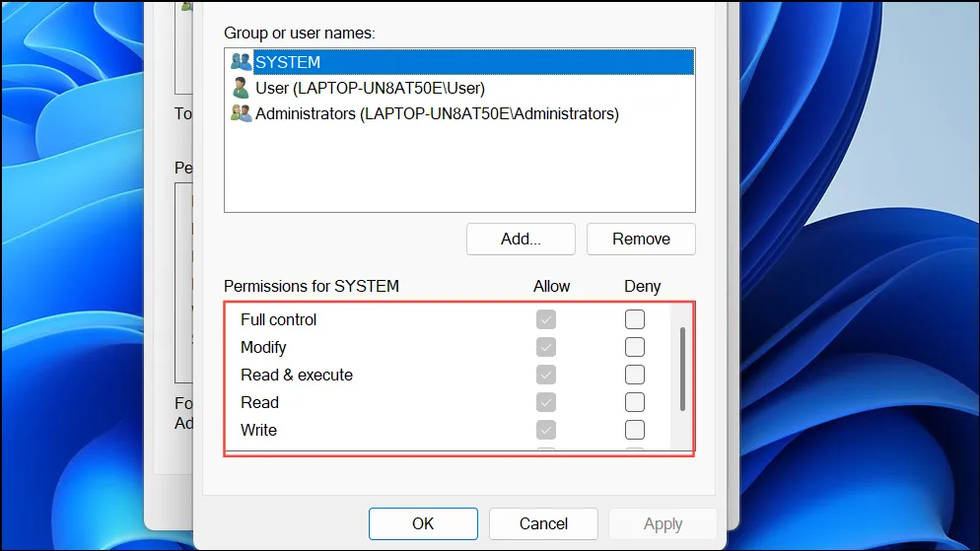Check Deny for Read & execute
The width and height of the screenshot is (980, 551).
[634, 375]
